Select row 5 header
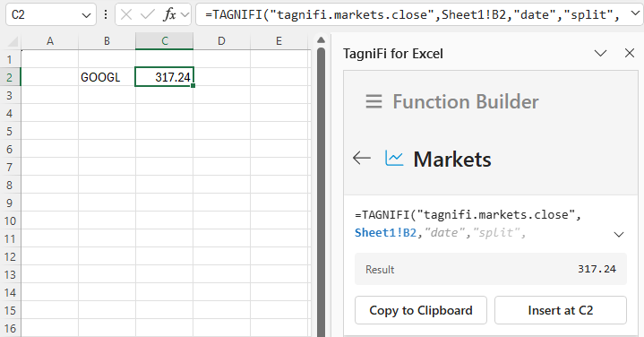 pos(10,131)
